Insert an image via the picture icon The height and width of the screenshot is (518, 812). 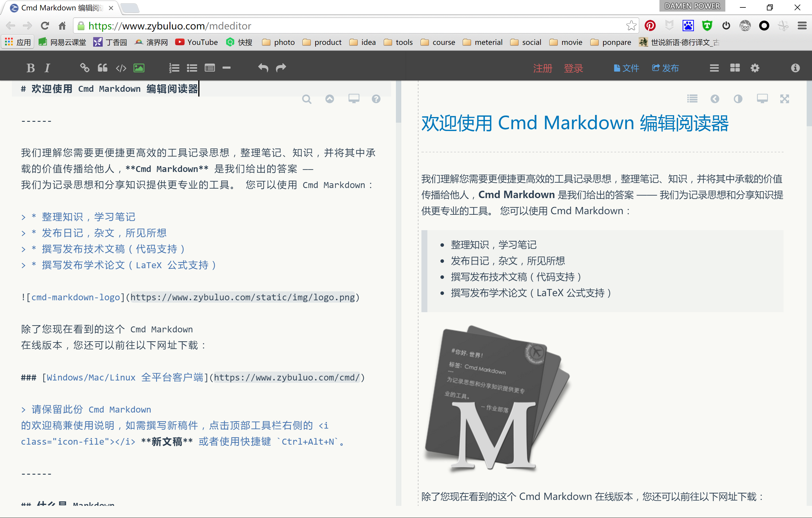click(x=139, y=68)
